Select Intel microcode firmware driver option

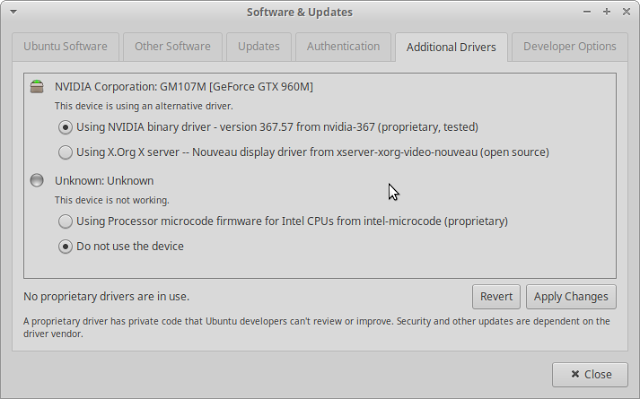65,222
